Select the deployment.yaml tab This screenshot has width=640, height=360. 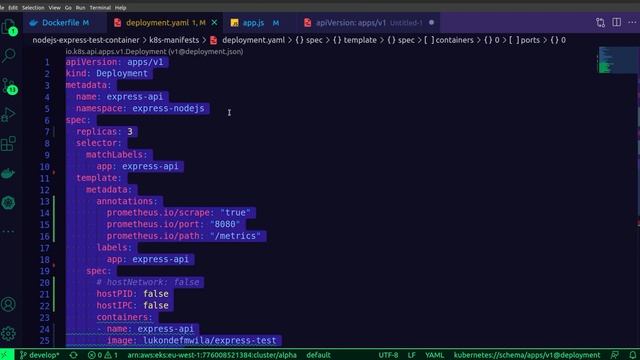point(165,23)
